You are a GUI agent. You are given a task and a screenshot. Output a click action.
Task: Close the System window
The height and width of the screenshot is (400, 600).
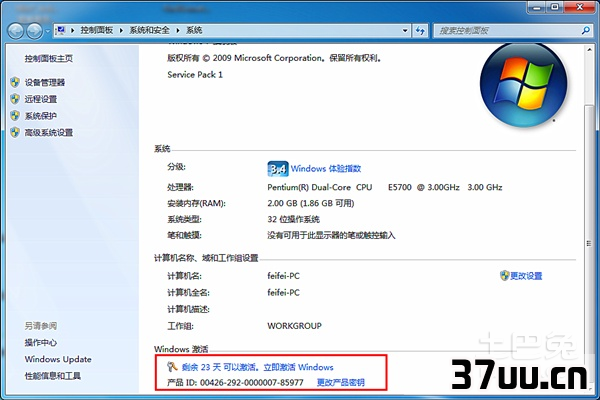point(580,7)
